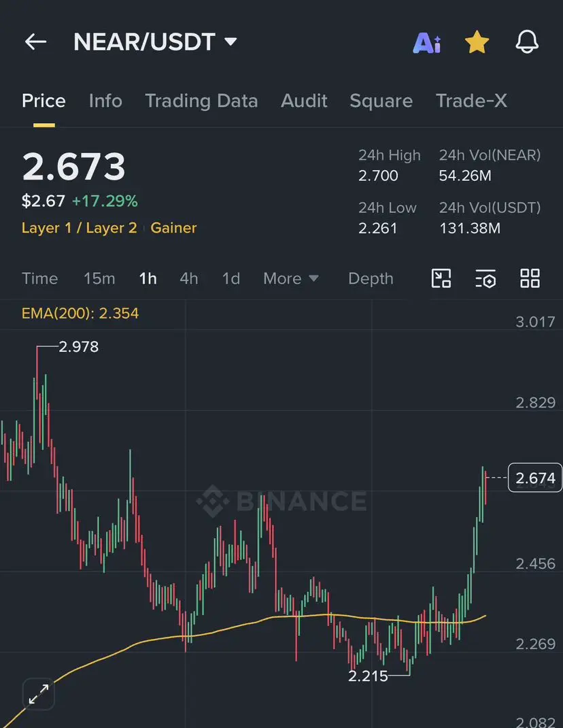Switch to the Info tab
This screenshot has width=563, height=728.
point(105,101)
